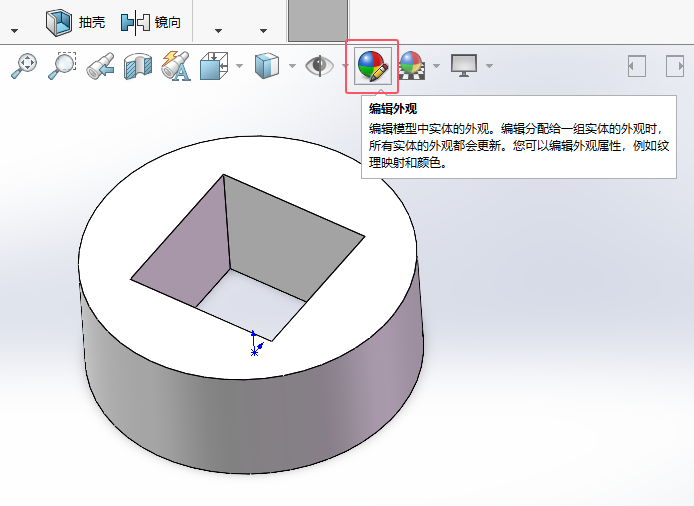Screen dimensions: 694x506
Task: Open View Orientation dropdown arrow
Action: pos(239,66)
